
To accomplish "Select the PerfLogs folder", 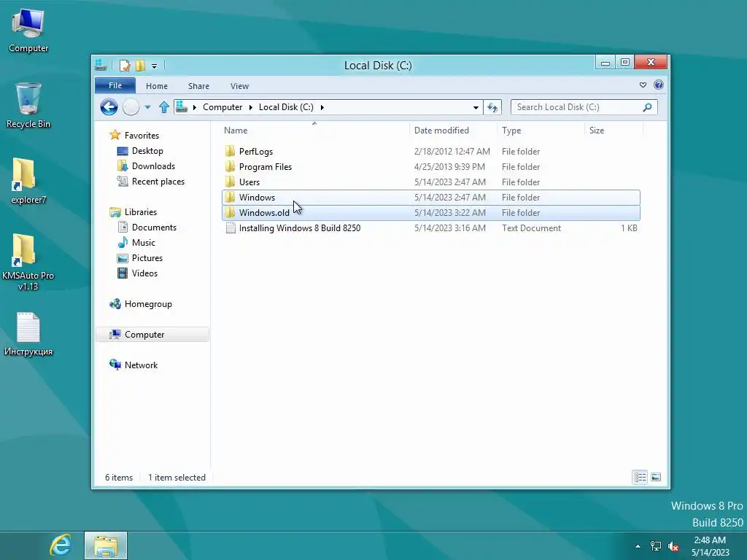I will pos(430,152).
